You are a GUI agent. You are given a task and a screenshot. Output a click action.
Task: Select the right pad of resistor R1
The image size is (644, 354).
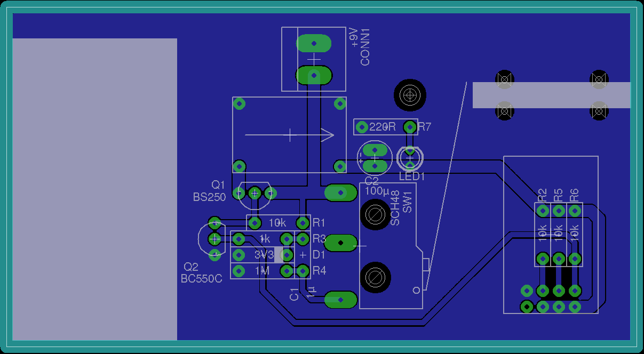point(303,222)
